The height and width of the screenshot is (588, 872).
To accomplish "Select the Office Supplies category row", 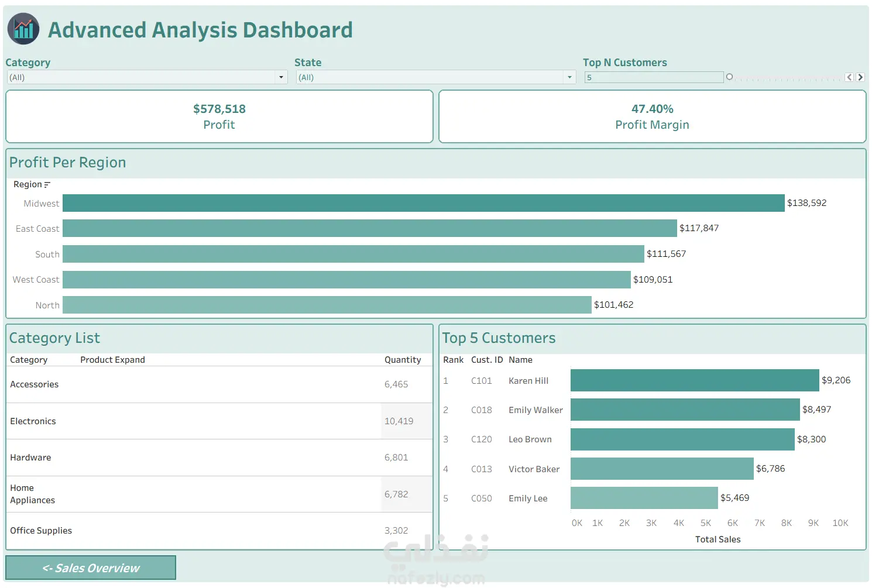I will pyautogui.click(x=219, y=531).
